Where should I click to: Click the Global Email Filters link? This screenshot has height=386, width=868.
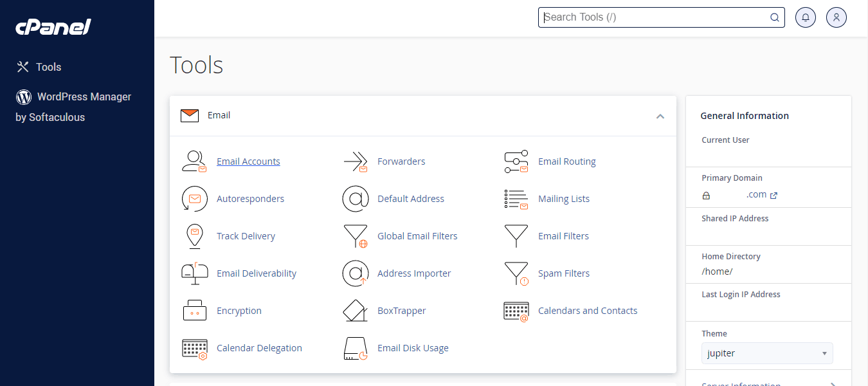pos(417,236)
